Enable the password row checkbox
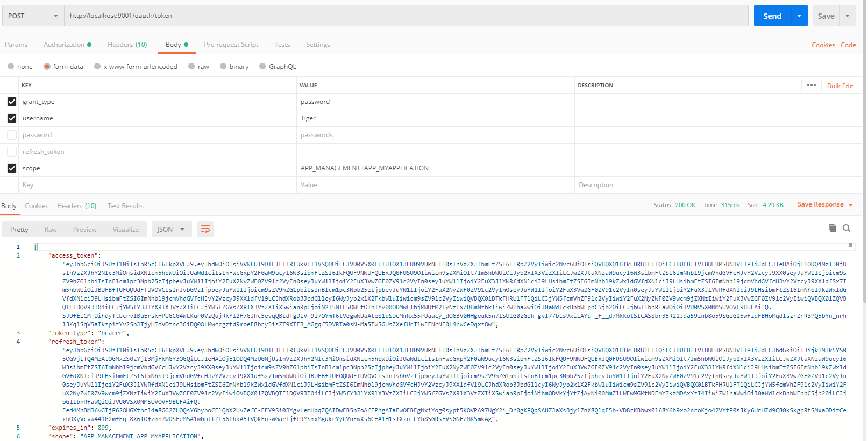 (x=12, y=135)
